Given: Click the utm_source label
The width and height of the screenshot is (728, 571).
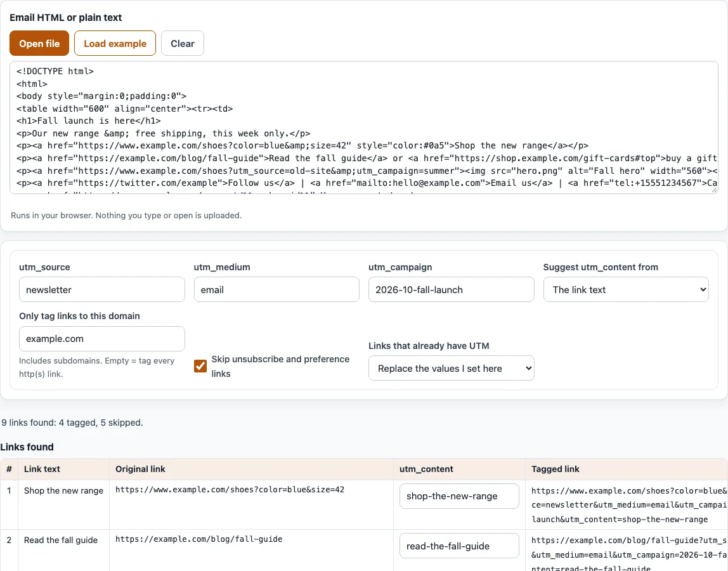Looking at the screenshot, I should coord(44,267).
